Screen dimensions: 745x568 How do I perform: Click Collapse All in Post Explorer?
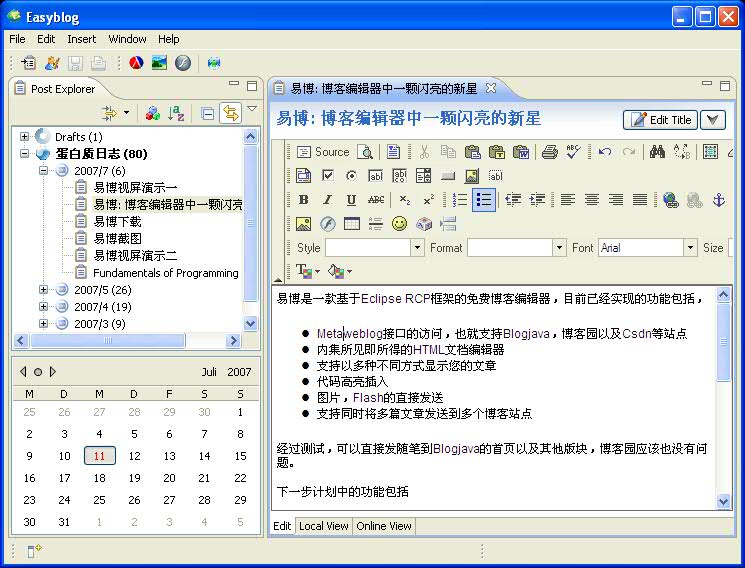pos(207,114)
